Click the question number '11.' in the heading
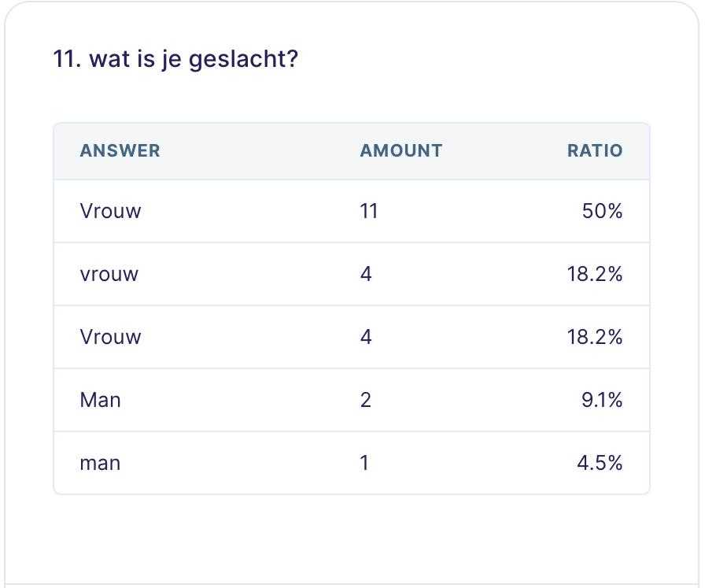Viewport: 705px width, 588px height. [x=67, y=59]
